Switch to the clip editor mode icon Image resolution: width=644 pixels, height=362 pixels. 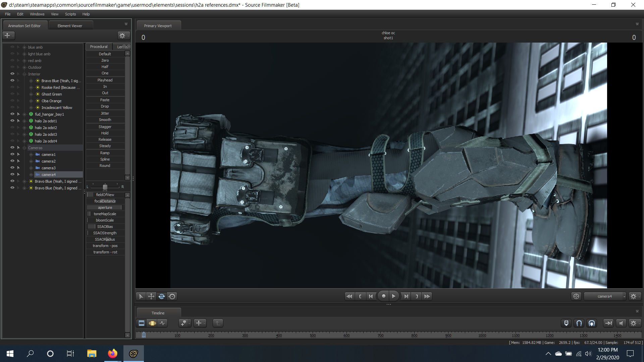click(142, 323)
